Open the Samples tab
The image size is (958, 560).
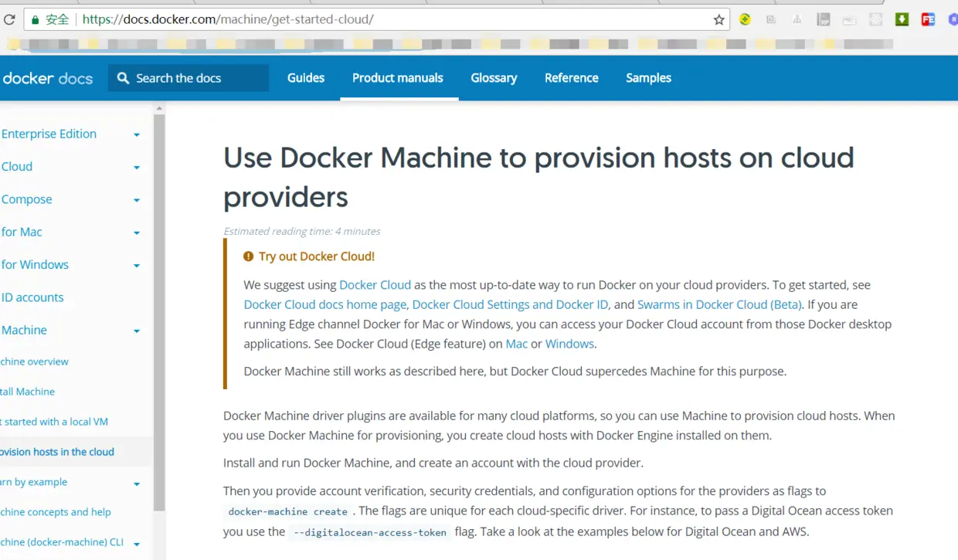coord(648,78)
